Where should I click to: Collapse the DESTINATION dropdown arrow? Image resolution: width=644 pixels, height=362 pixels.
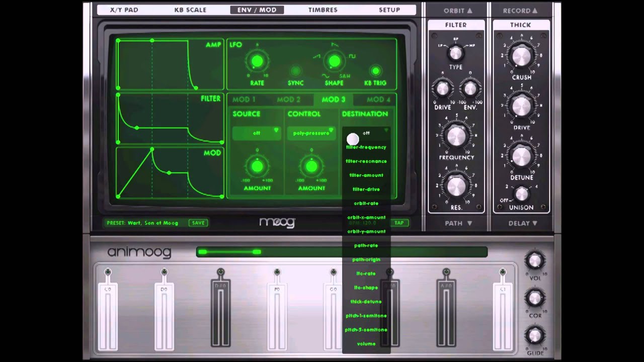click(x=386, y=130)
